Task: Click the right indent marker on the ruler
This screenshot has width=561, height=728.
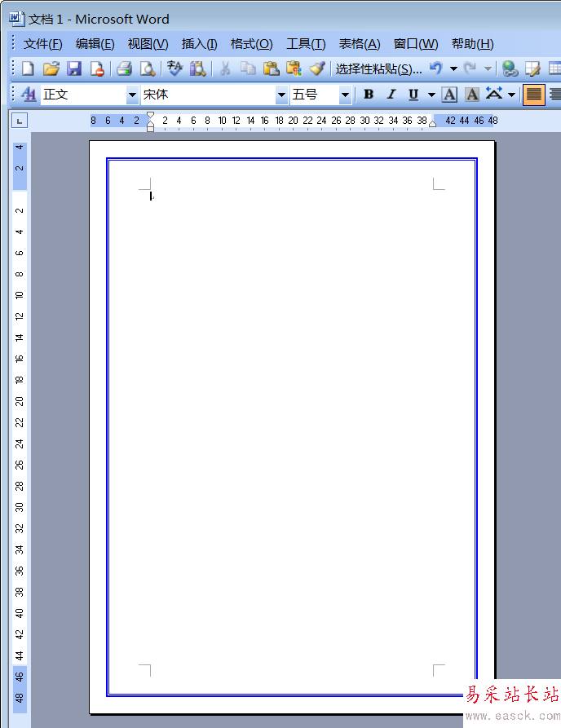Action: [x=432, y=123]
